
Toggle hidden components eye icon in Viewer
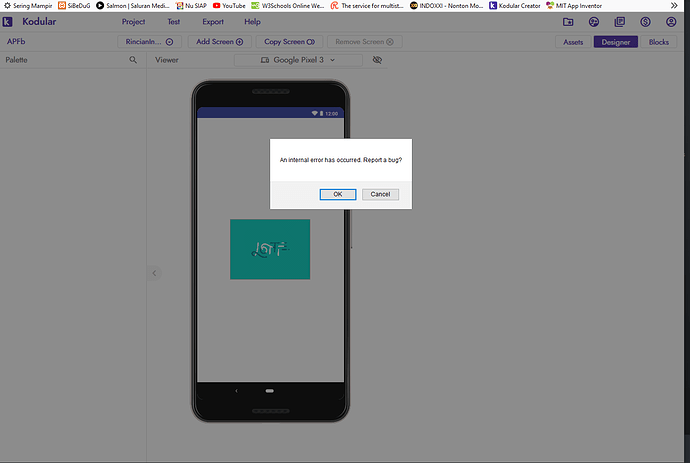377,60
